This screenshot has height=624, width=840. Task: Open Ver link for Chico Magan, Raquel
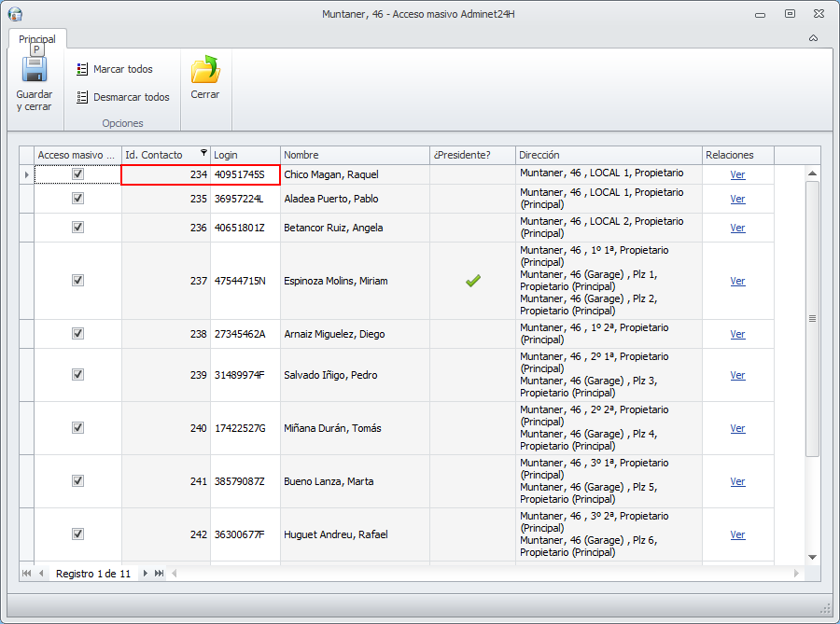(737, 174)
